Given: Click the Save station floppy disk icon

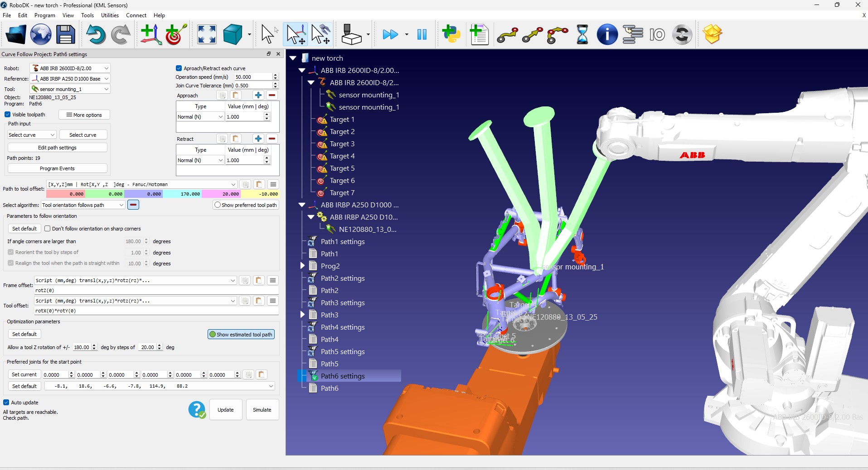Looking at the screenshot, I should coord(66,34).
